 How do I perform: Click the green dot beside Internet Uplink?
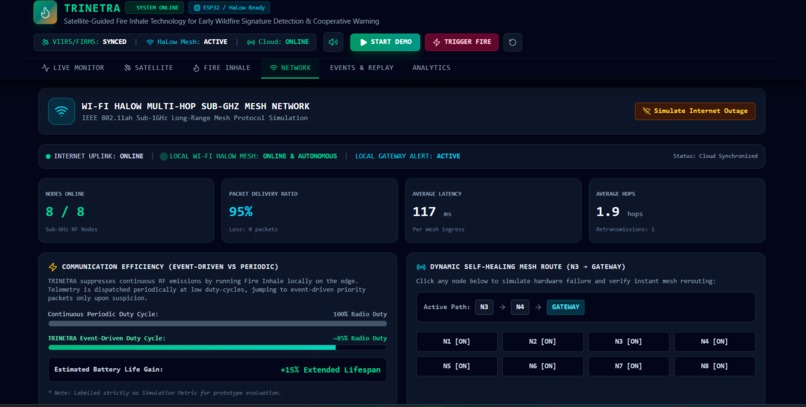(48, 156)
